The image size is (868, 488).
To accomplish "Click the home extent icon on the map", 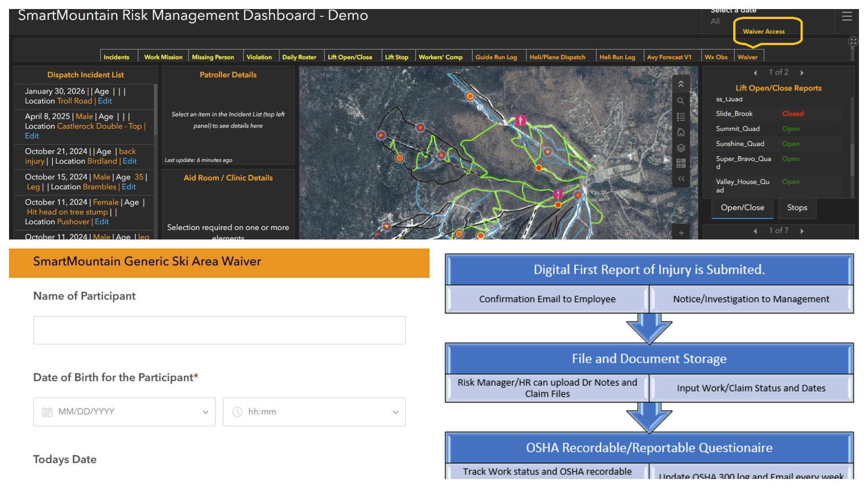I will (x=681, y=132).
